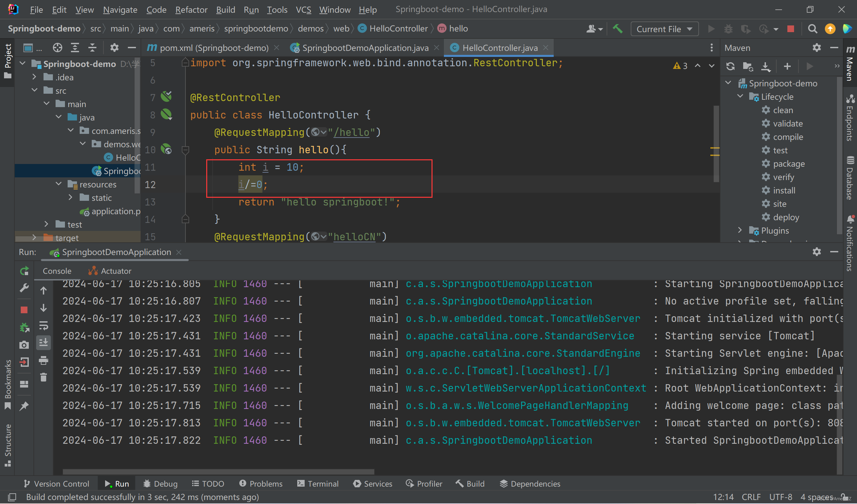Viewport: 857px width, 504px height.
Task: Click the /hello URL link in RequestMapping
Action: 351,132
